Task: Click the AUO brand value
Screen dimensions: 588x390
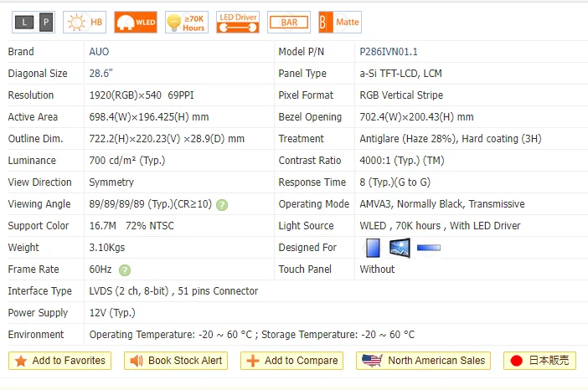Action: [x=99, y=52]
